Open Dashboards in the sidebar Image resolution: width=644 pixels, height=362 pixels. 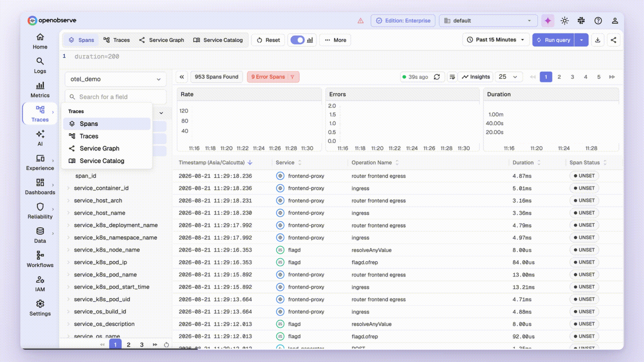click(40, 187)
